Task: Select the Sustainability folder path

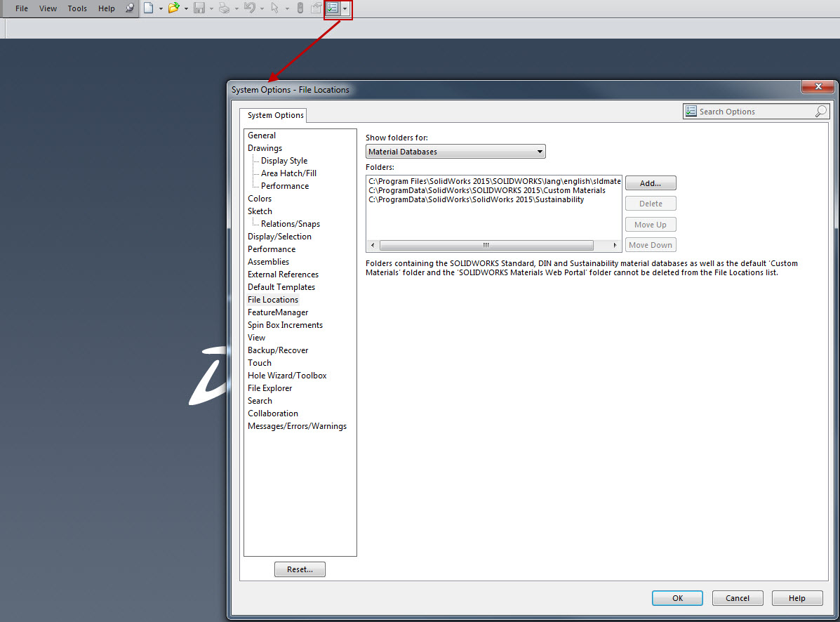Action: click(x=476, y=199)
